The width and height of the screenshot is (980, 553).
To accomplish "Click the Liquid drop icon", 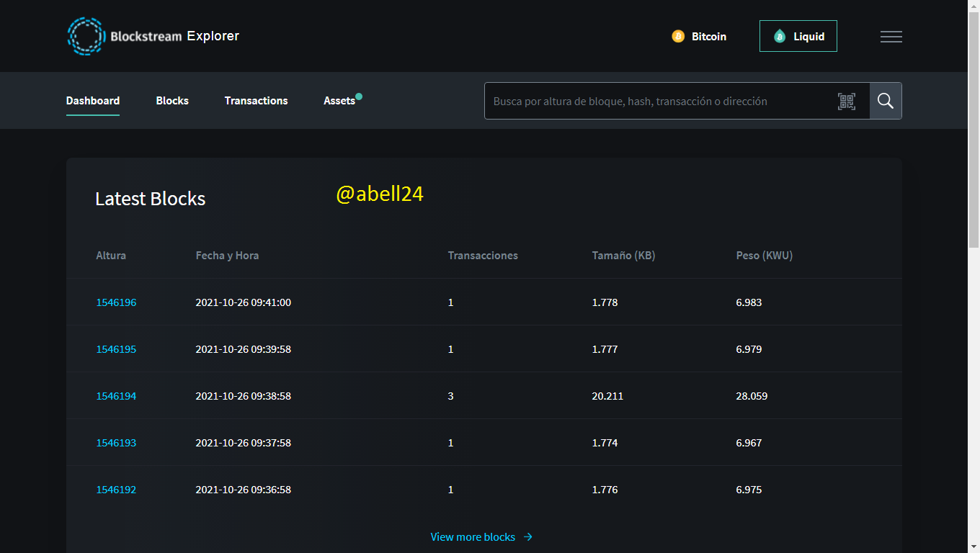I will pos(780,36).
